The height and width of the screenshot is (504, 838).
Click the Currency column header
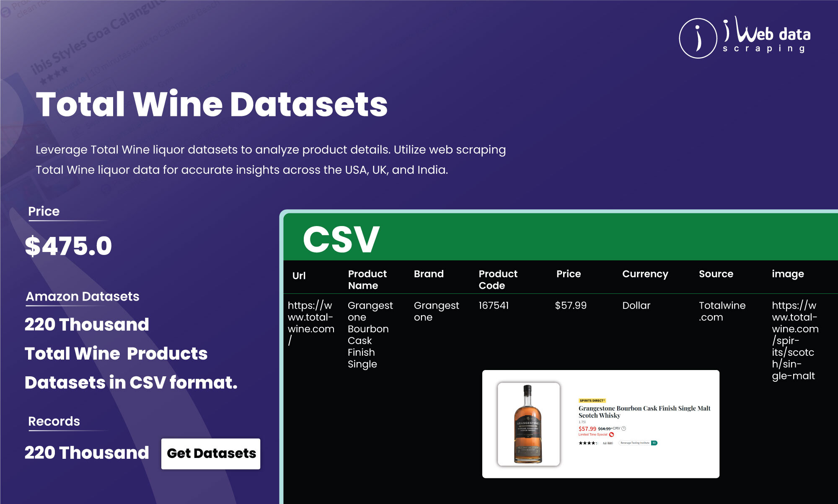coord(645,274)
